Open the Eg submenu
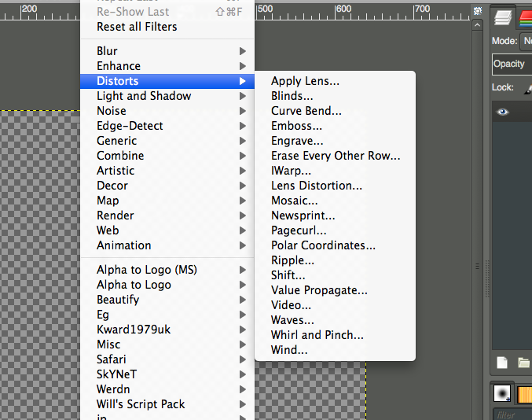Viewport: 532px width, 420px height. (x=167, y=315)
